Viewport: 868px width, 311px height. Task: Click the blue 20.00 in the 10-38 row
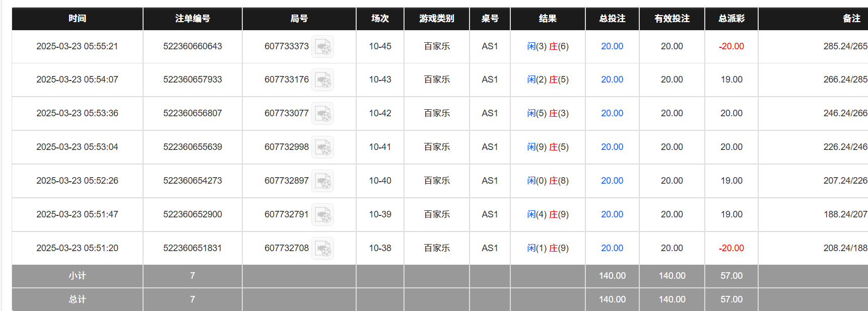point(612,248)
